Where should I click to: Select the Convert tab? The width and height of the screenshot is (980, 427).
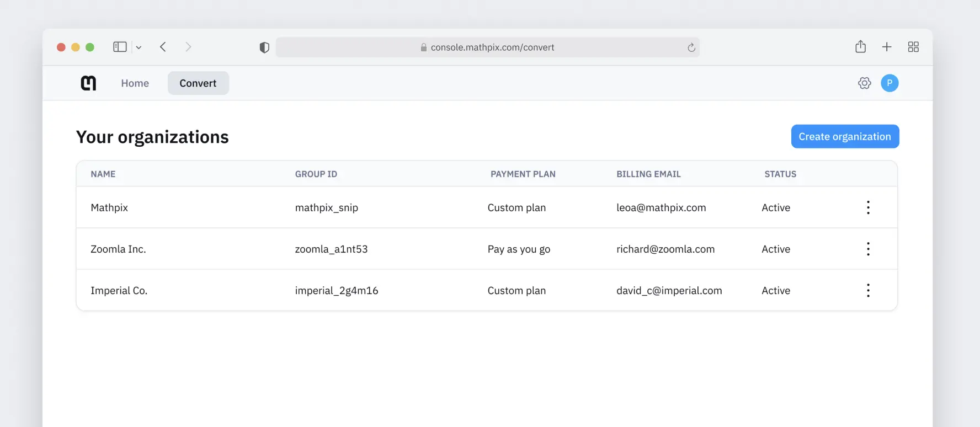point(198,83)
